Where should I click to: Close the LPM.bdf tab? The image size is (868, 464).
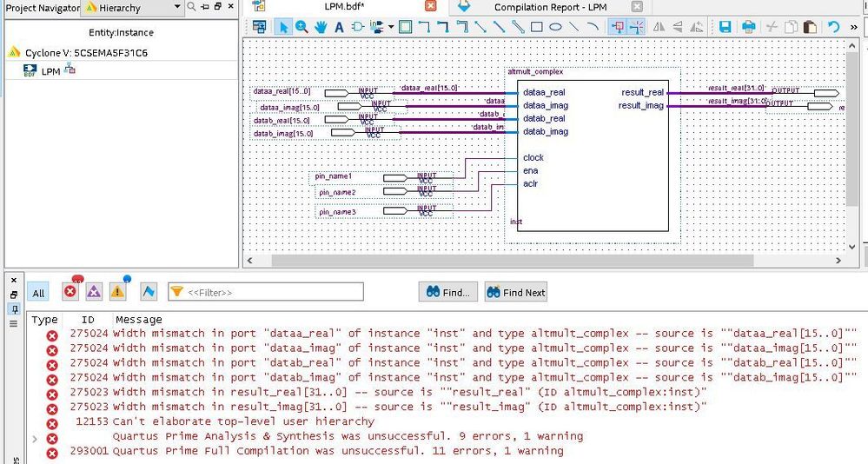[430, 7]
